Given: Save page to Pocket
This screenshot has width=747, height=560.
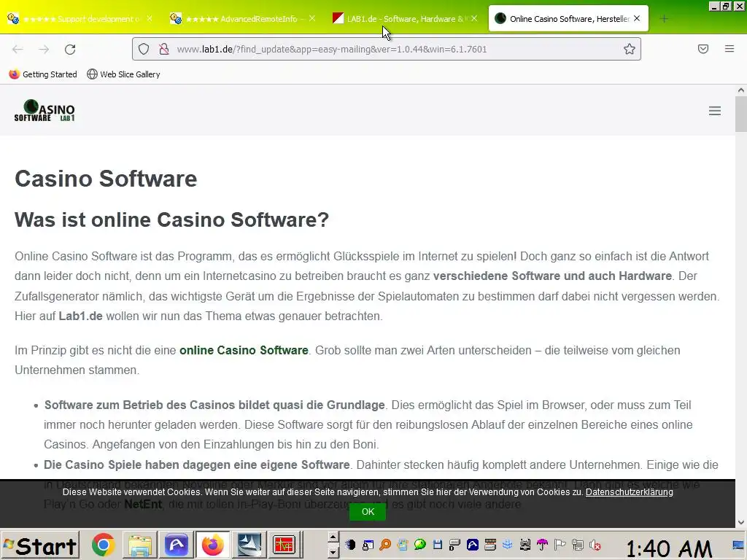Looking at the screenshot, I should (703, 49).
